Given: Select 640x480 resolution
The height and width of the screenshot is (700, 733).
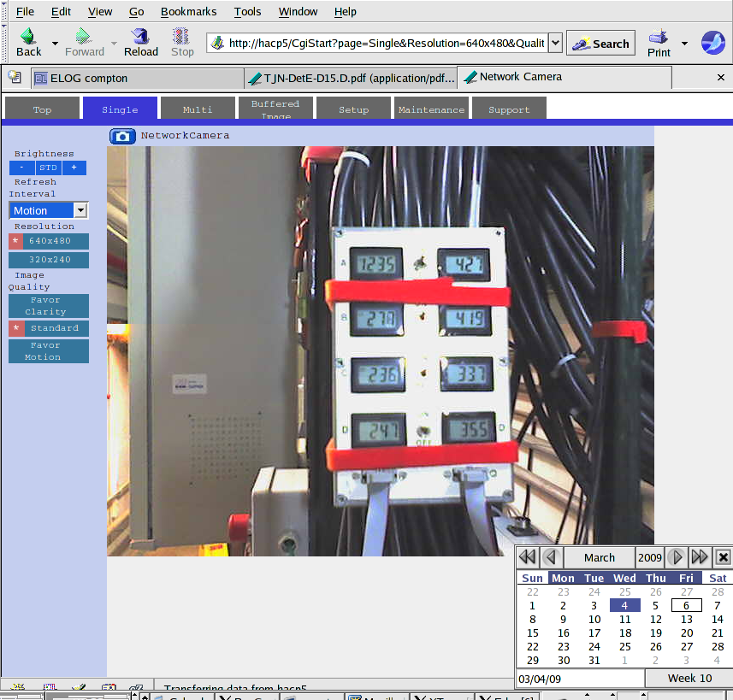Looking at the screenshot, I should click(49, 241).
